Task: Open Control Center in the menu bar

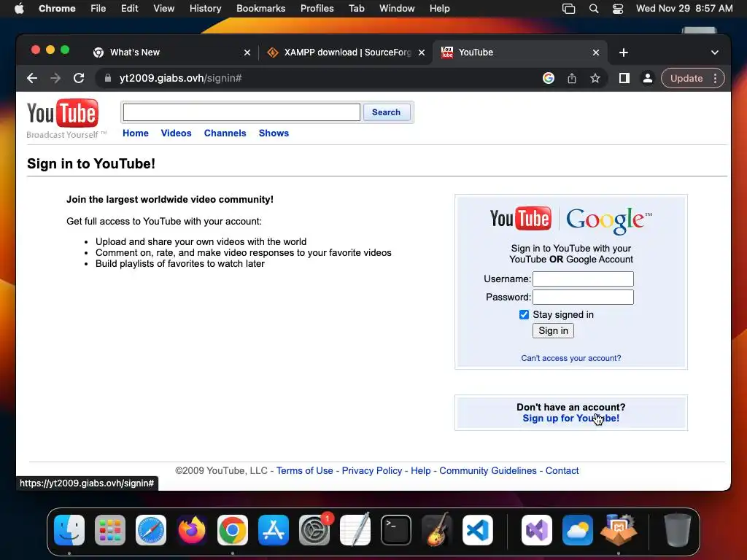Action: [618, 9]
